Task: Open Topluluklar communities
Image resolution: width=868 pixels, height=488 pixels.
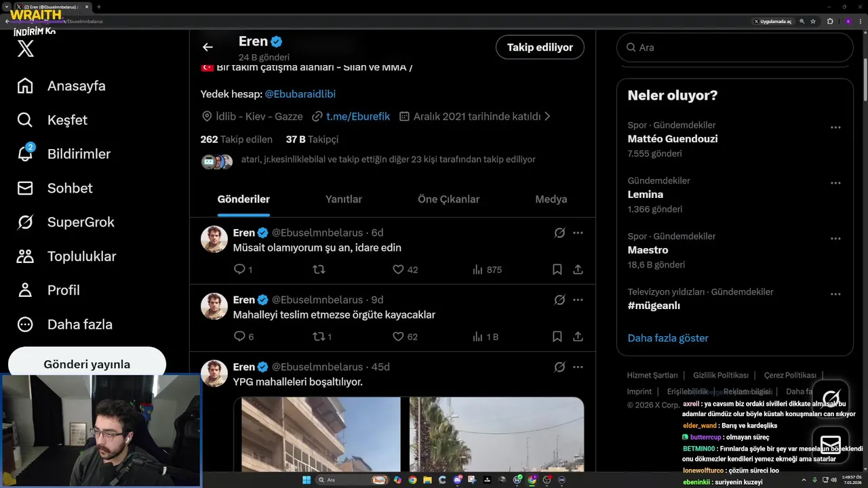Action: [x=66, y=256]
